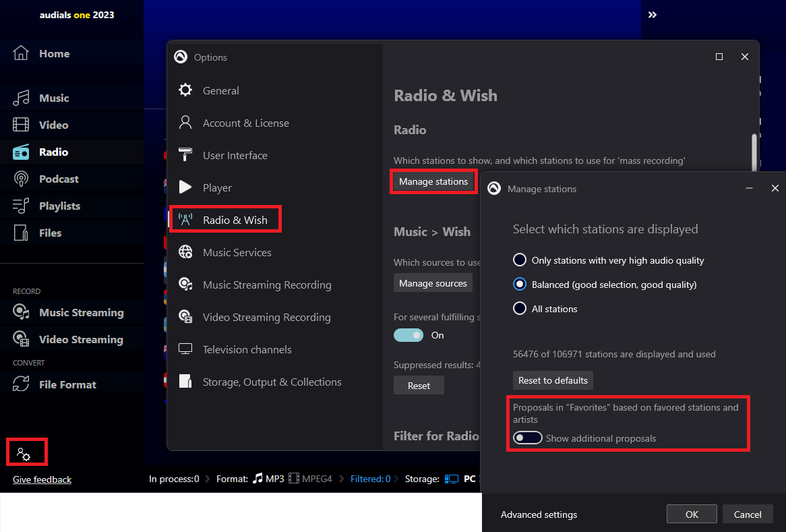Click the MP3 music note icon in status bar
Screen dimensions: 786x532
pos(258,478)
